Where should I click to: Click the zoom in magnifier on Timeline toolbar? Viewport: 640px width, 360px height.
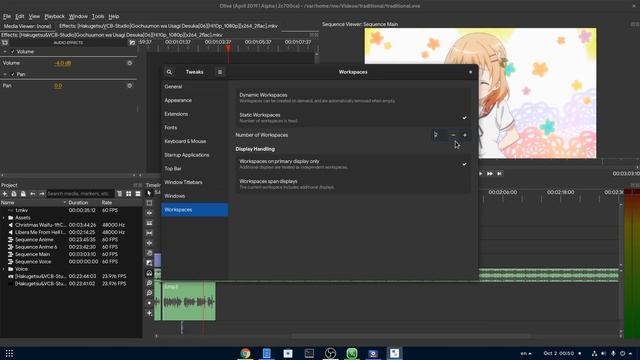[x=149, y=283]
